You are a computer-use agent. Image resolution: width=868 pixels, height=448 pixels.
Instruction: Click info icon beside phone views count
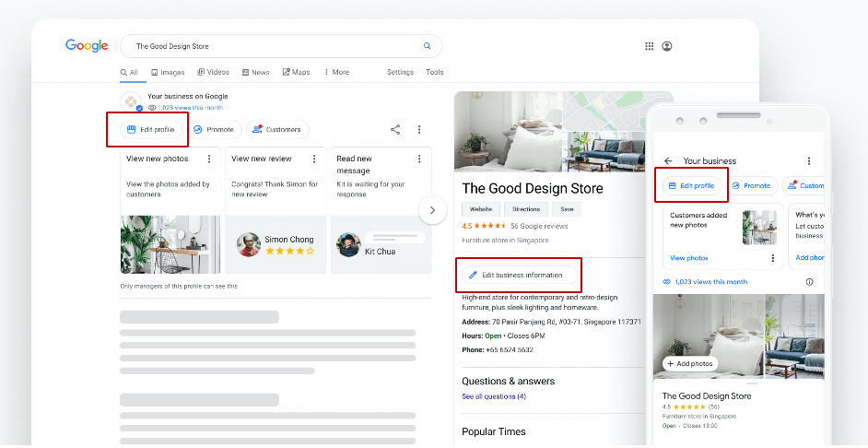click(809, 282)
